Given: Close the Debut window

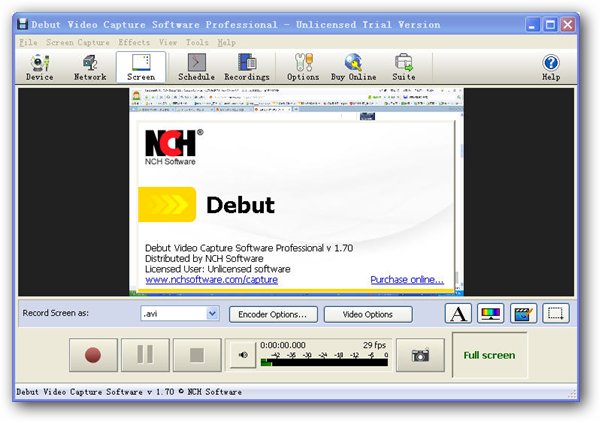Looking at the screenshot, I should 568,25.
